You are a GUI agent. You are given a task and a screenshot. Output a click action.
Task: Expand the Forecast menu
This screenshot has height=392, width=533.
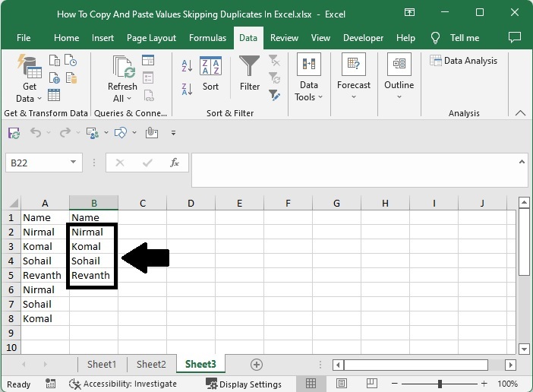pyautogui.click(x=354, y=77)
